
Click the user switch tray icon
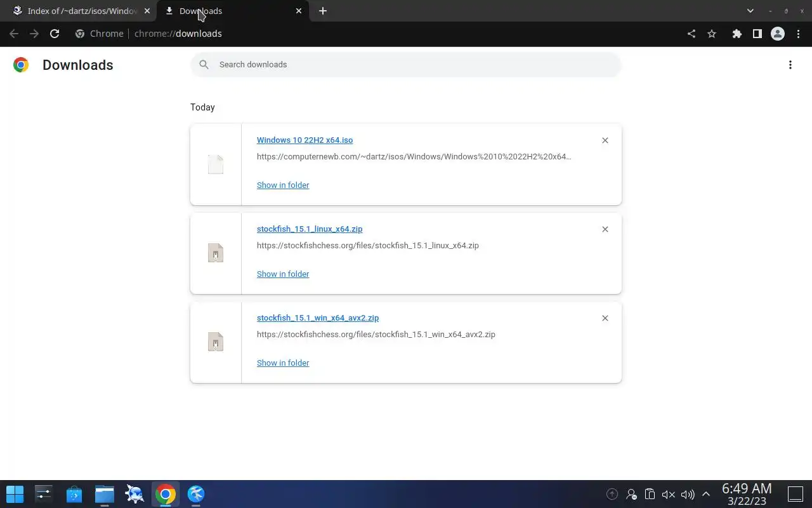[631, 494]
